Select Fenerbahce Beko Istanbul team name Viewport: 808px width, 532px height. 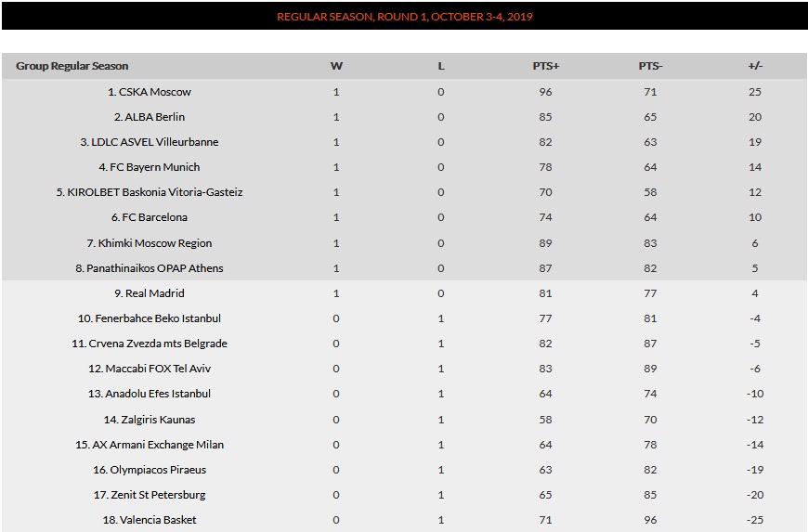click(x=150, y=318)
